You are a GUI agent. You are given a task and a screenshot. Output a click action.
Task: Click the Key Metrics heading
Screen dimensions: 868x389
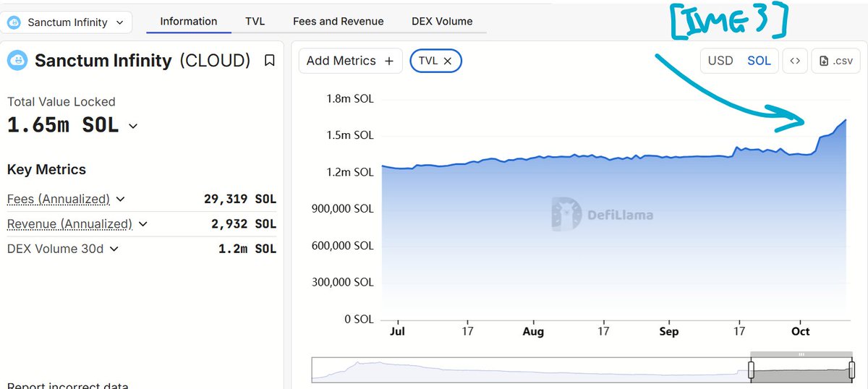pos(46,169)
